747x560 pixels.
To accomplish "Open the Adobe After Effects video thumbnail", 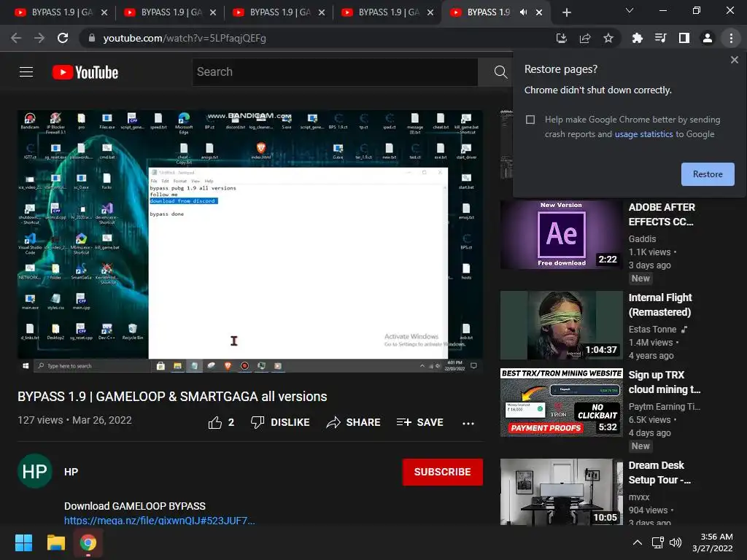I will 561,235.
